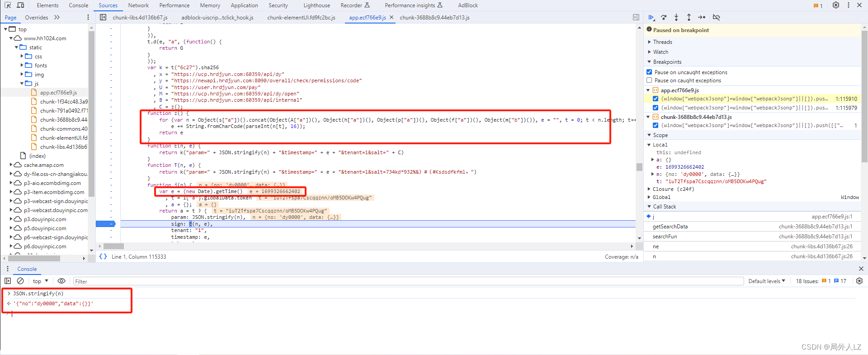Uncheck the breakpoint at 1:115979
This screenshot has height=355, width=868.
pyautogui.click(x=656, y=108)
